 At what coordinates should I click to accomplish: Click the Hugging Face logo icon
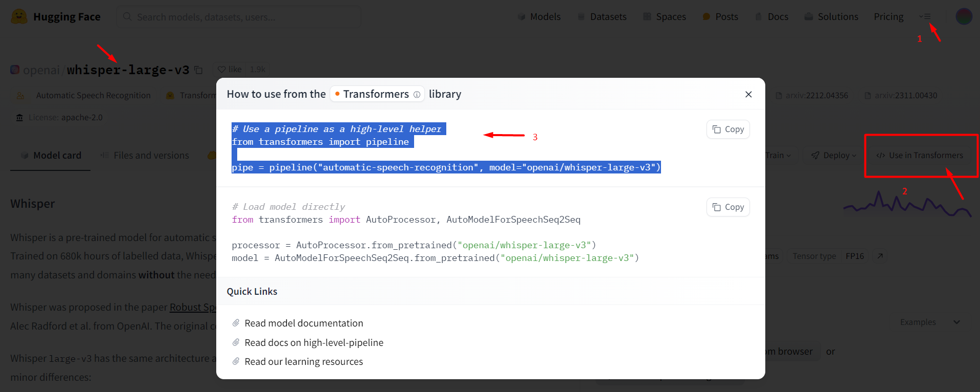point(19,16)
